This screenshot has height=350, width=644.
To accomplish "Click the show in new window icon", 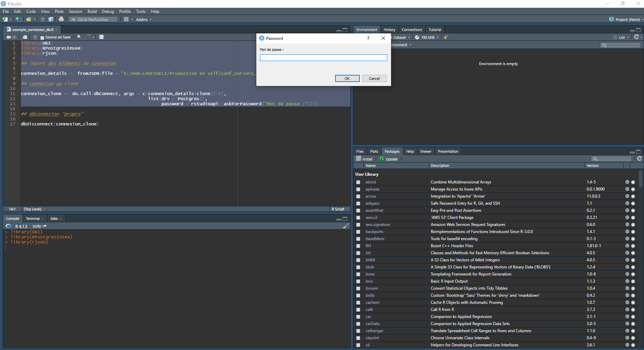I will tap(25, 37).
